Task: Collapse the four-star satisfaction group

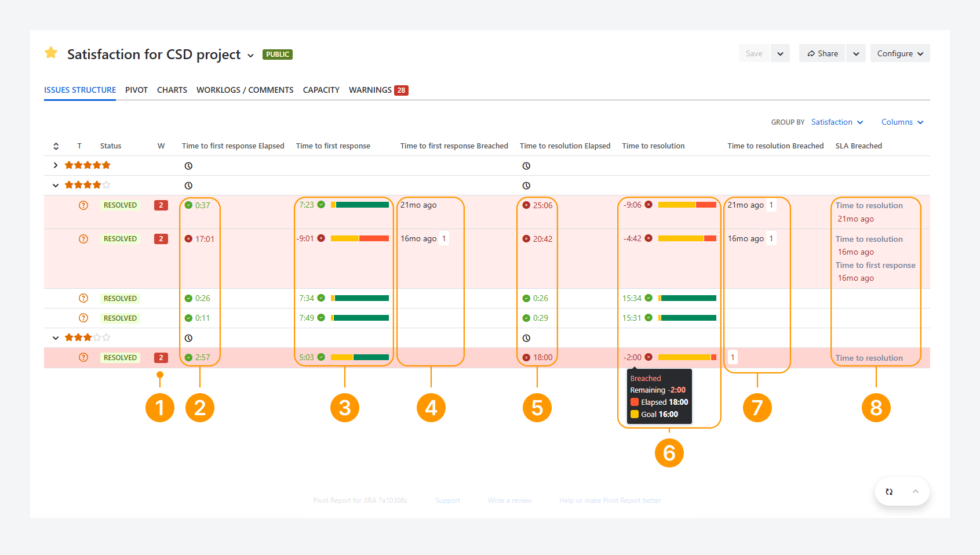Action: 56,186
